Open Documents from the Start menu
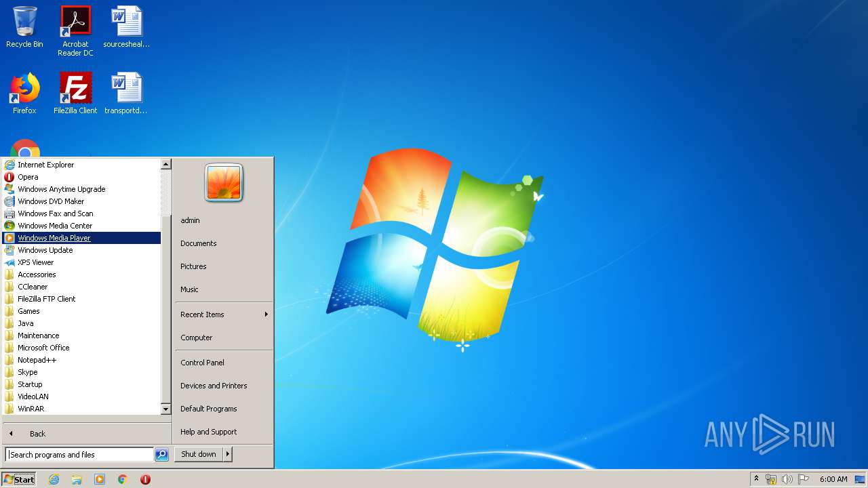868x488 pixels. [224, 243]
